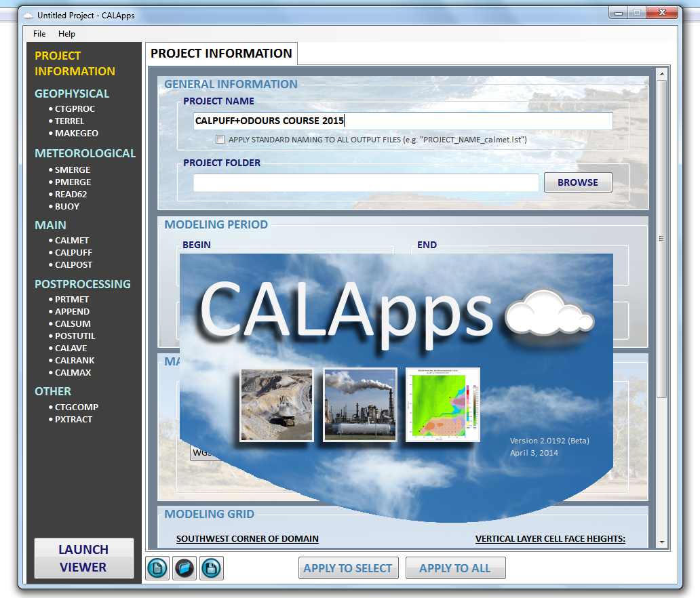Screen dimensions: 700x598
Task: Select the METEOROLOGICAL section heading
Action: click(85, 153)
